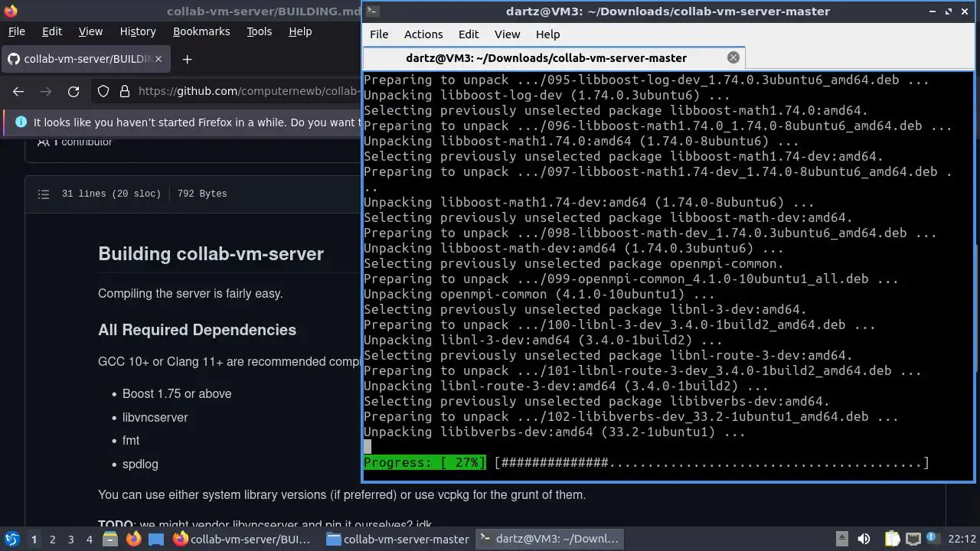980x551 pixels.
Task: Close the terminal tab dartz@VM3
Action: tap(733, 57)
